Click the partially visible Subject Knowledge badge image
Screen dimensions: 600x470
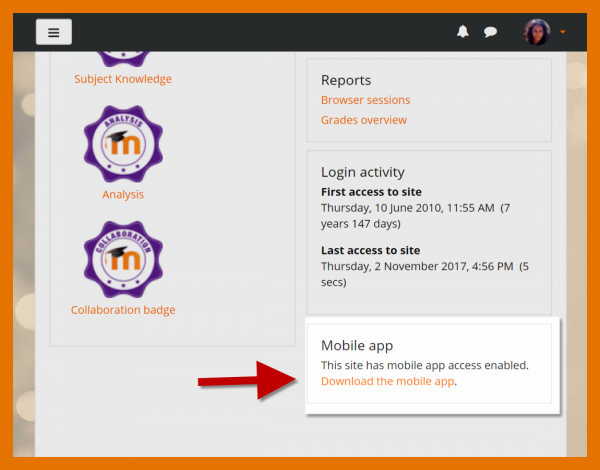coord(123,57)
